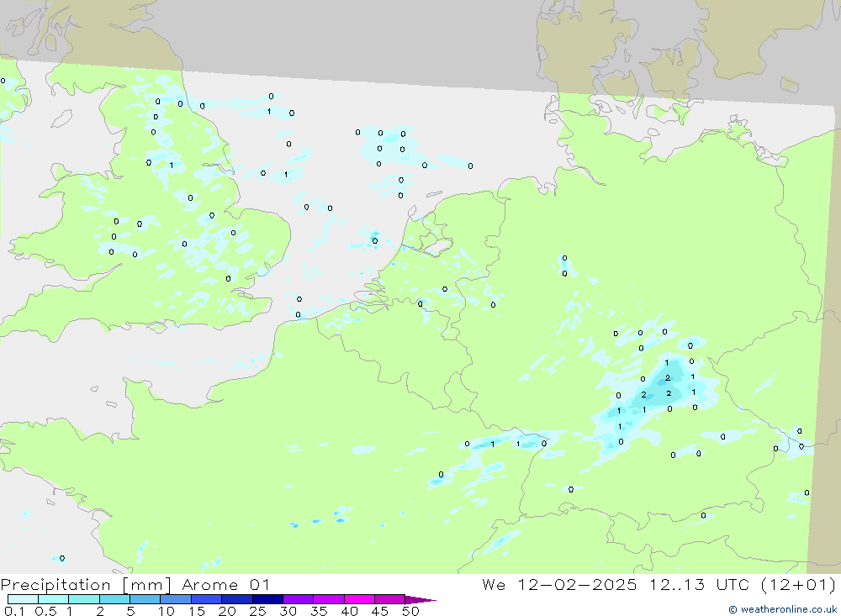Click the 0.5–1 mm legend color swatch
The height and width of the screenshot is (616, 841).
coord(54,599)
